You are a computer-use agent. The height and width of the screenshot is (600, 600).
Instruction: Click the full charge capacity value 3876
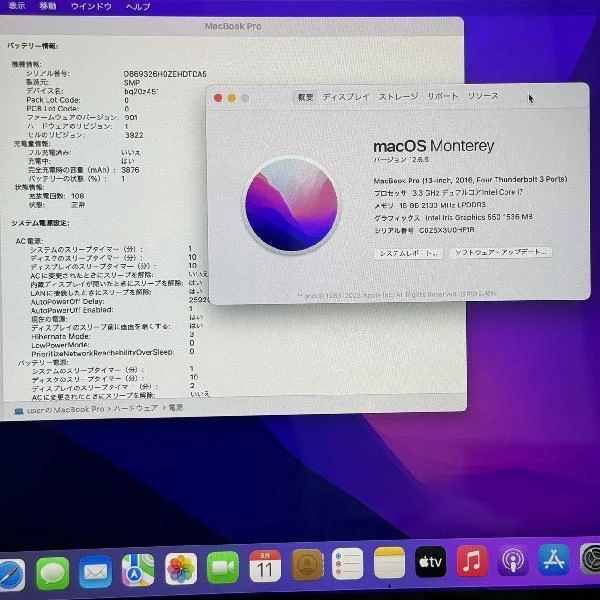130,170
